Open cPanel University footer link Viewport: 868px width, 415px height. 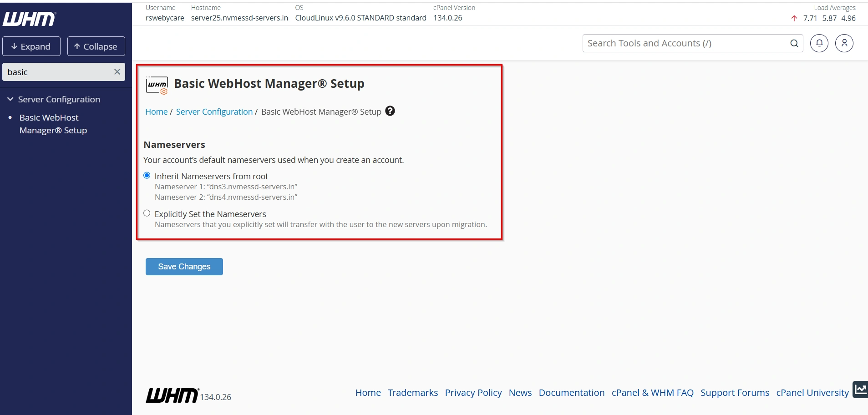[x=812, y=393]
